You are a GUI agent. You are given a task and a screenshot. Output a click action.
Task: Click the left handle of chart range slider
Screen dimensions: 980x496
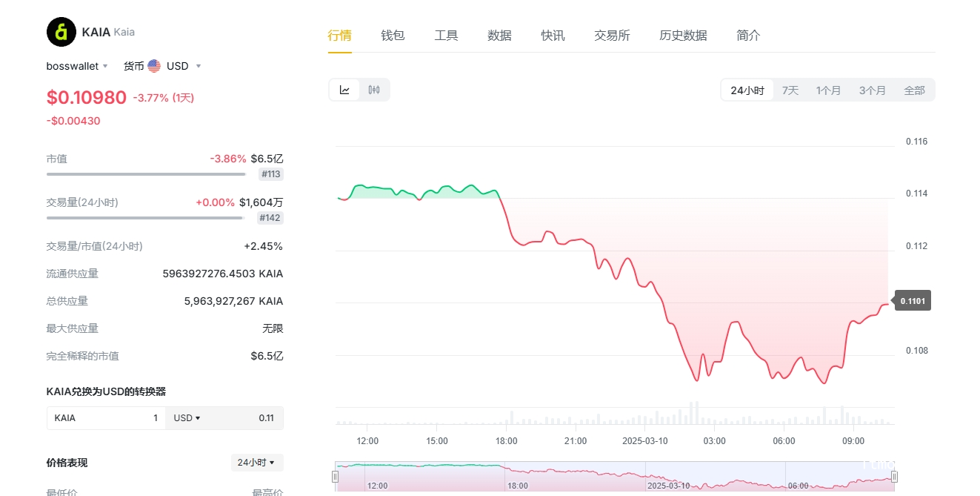click(336, 477)
